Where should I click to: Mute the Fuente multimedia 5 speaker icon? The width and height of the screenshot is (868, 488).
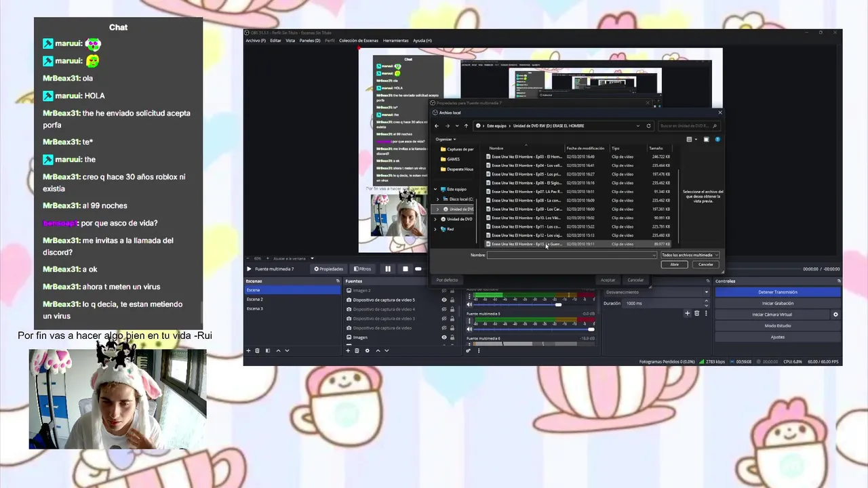(469, 329)
